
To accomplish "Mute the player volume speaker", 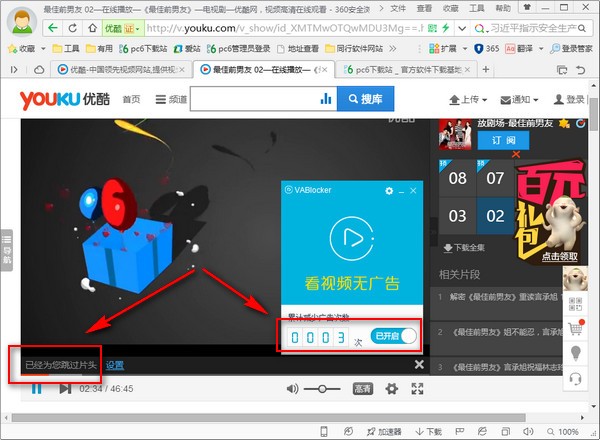I will [292, 389].
